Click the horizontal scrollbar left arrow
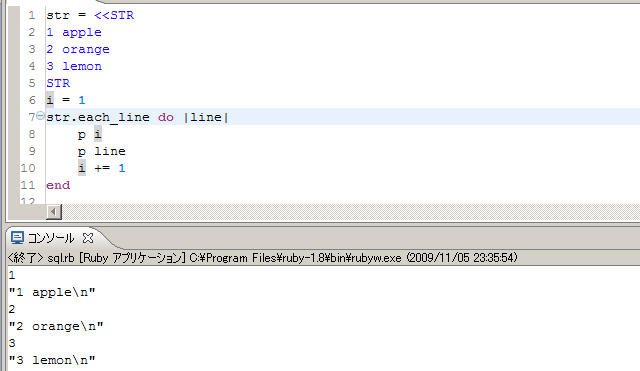This screenshot has height=371, width=640. (x=54, y=212)
